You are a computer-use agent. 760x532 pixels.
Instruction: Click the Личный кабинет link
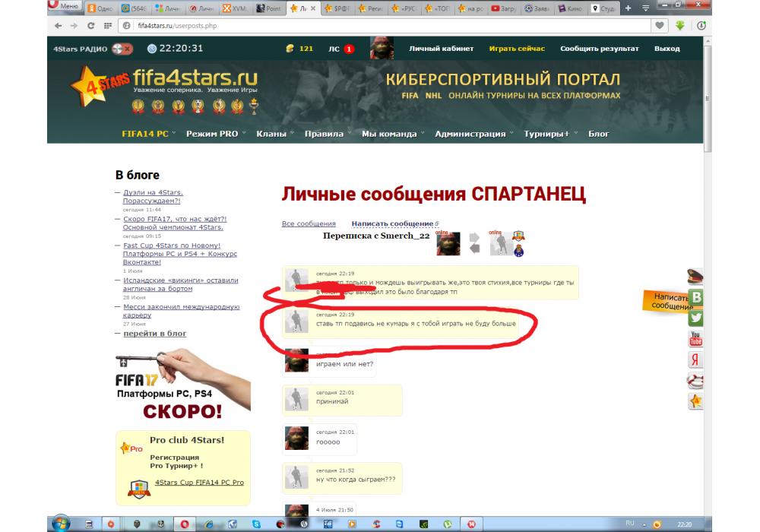coord(441,49)
